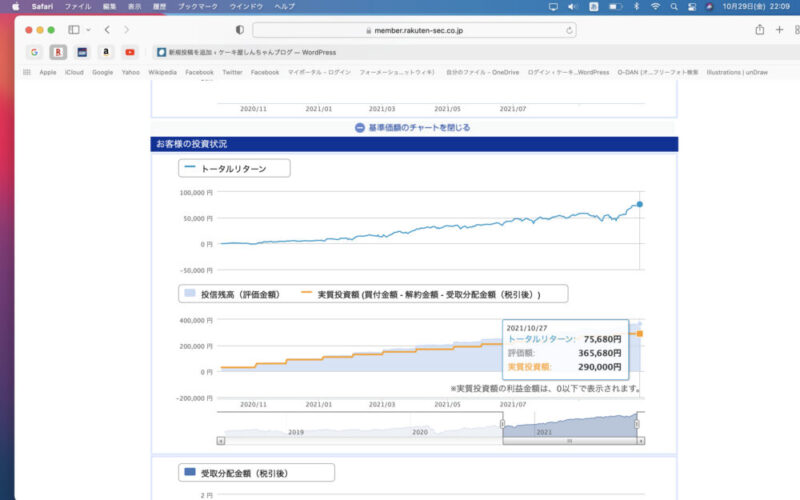The image size is (800, 500).
Task: Open the ファイル menu
Action: coord(78,7)
